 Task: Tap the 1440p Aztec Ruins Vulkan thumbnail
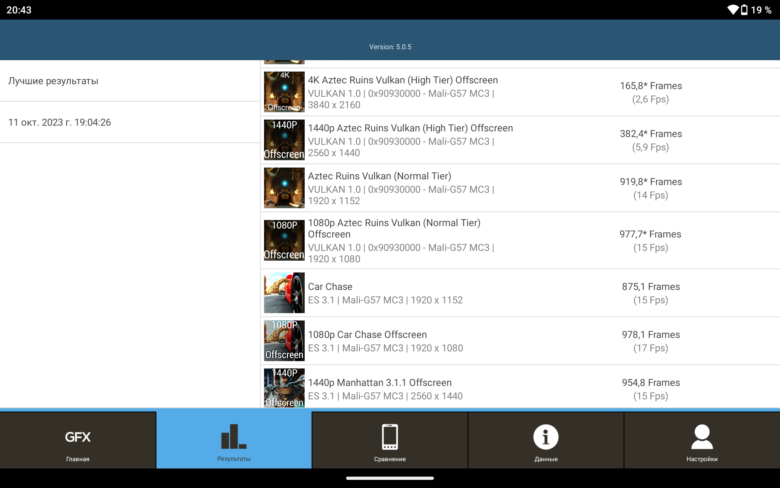pos(284,140)
